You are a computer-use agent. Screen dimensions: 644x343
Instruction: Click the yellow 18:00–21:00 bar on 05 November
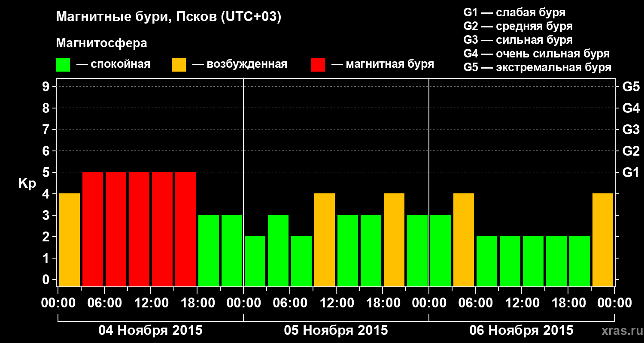point(394,240)
